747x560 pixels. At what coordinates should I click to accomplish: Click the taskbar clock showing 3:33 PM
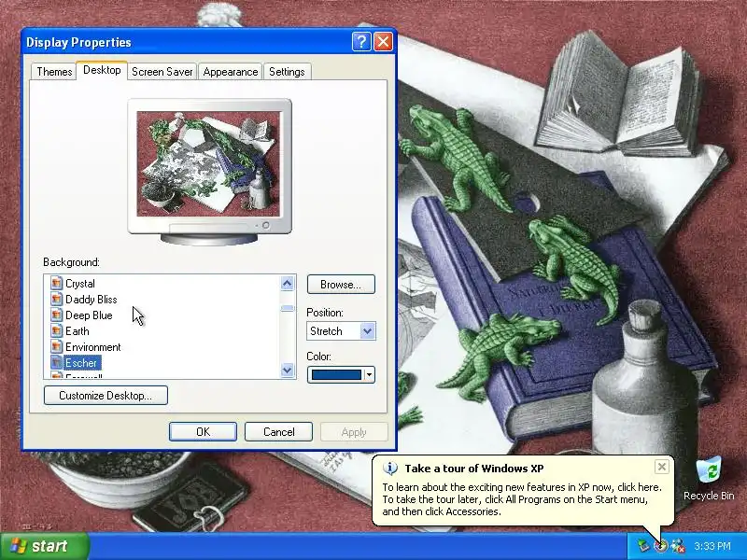point(712,546)
